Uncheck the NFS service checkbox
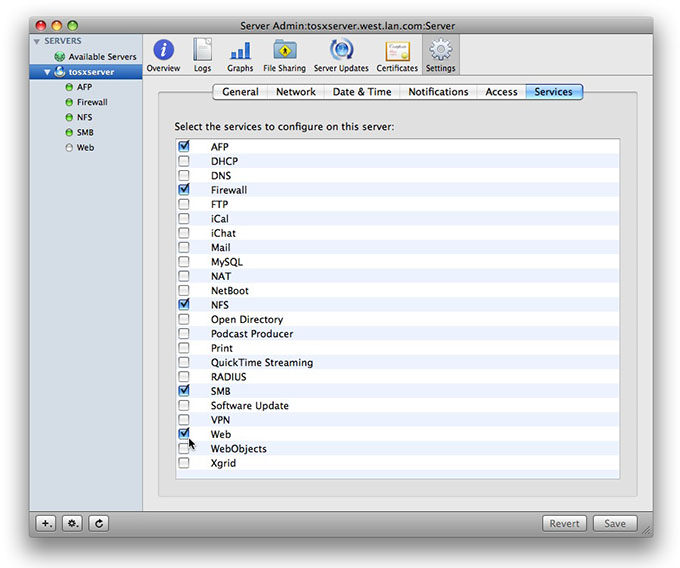Image resolution: width=680 pixels, height=568 pixels. tap(184, 304)
